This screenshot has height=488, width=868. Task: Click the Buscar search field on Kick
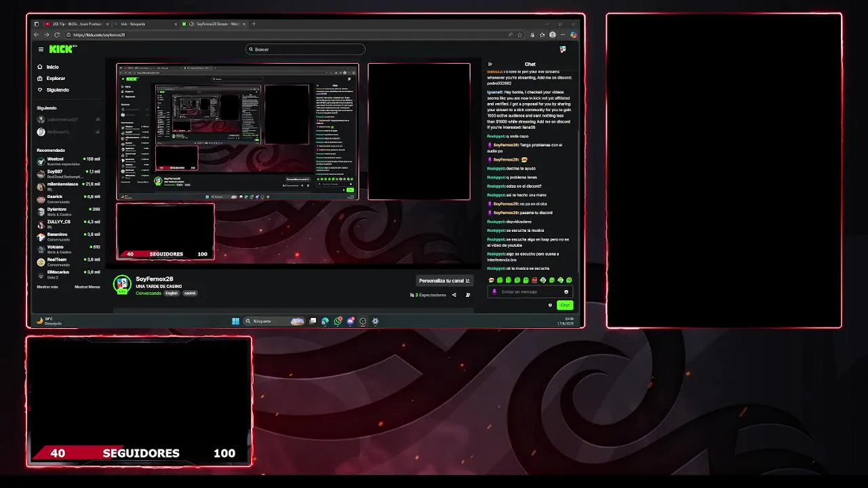coord(305,49)
